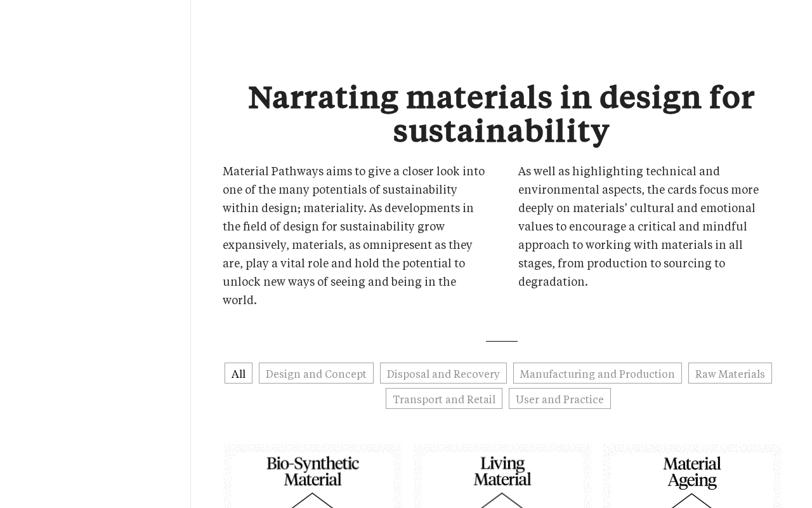
Task: Click the diamond icon on Bio-Synthetic Material card
Action: click(312, 500)
